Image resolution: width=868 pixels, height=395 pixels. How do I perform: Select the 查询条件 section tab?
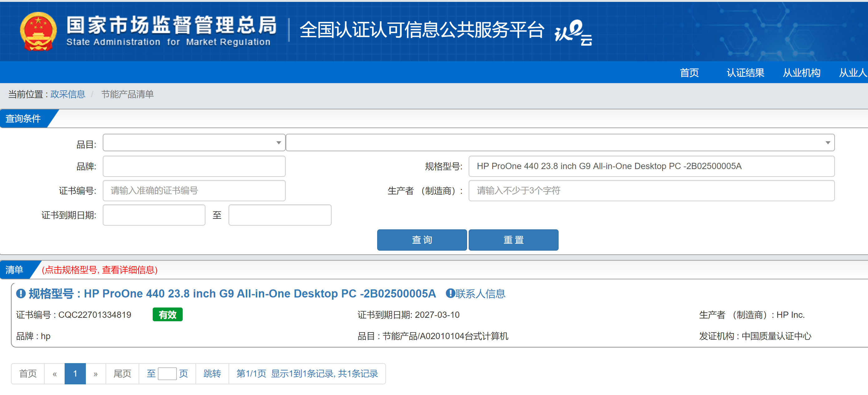(23, 118)
